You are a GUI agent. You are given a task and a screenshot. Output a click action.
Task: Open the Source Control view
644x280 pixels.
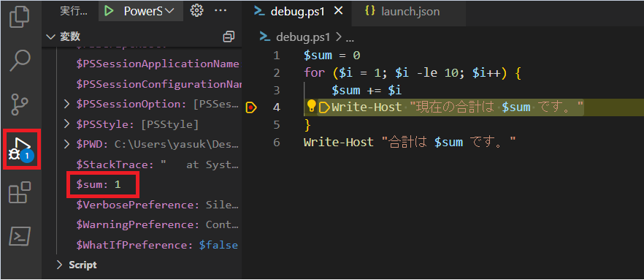pos(20,105)
